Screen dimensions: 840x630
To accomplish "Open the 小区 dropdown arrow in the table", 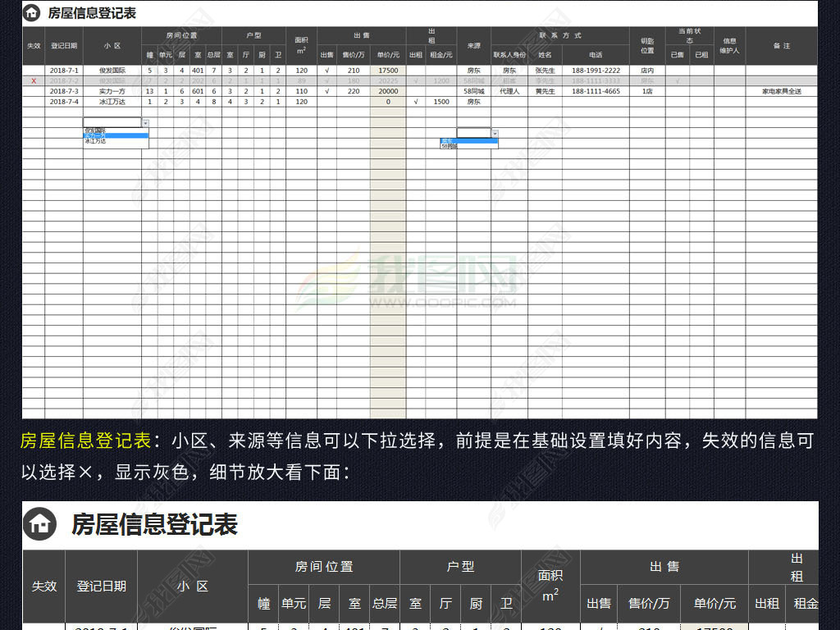I will point(145,122).
